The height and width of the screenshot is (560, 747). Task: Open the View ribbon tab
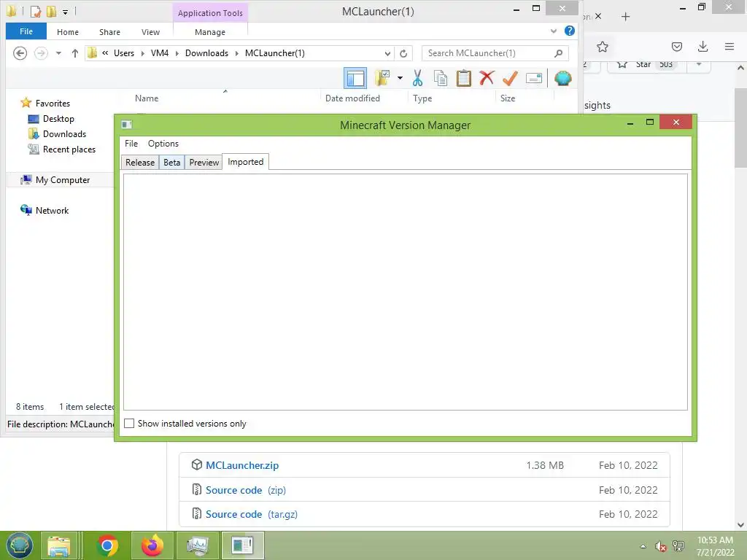coord(150,32)
